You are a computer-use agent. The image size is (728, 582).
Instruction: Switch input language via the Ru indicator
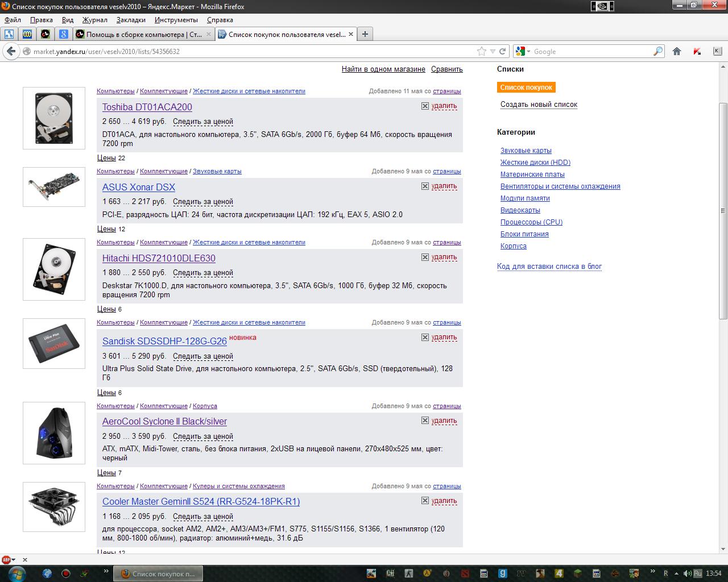(698, 573)
